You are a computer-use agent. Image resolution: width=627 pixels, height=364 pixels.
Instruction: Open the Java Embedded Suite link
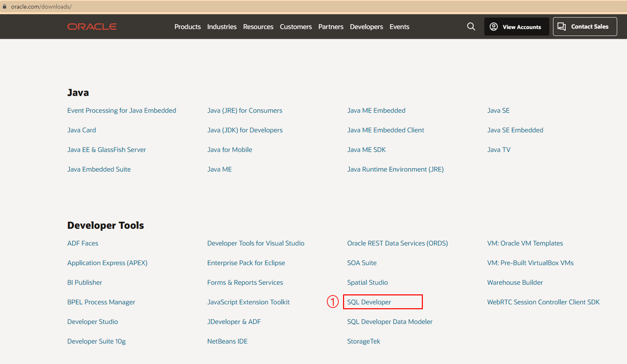pyautogui.click(x=99, y=169)
